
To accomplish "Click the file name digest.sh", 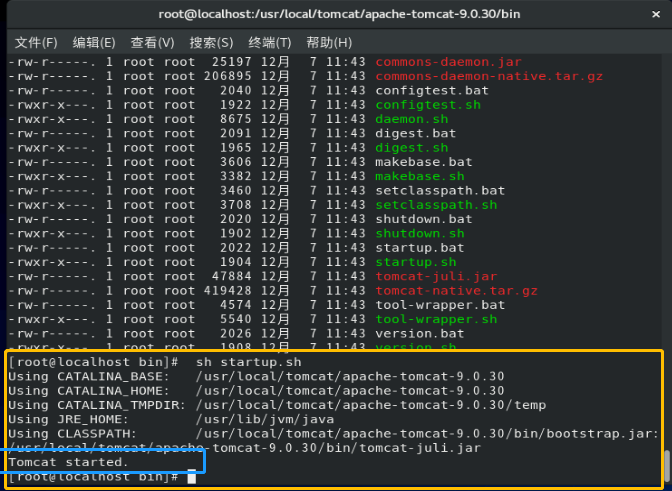I will click(411, 148).
